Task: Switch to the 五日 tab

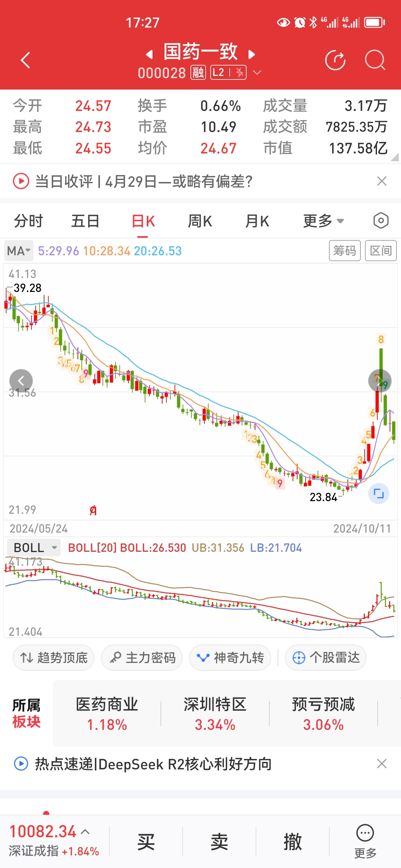Action: click(85, 221)
